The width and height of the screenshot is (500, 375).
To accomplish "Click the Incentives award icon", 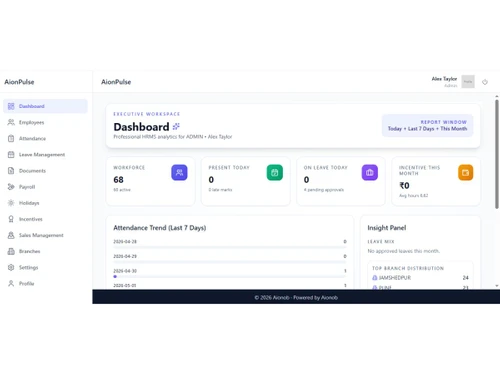I will pyautogui.click(x=11, y=219).
